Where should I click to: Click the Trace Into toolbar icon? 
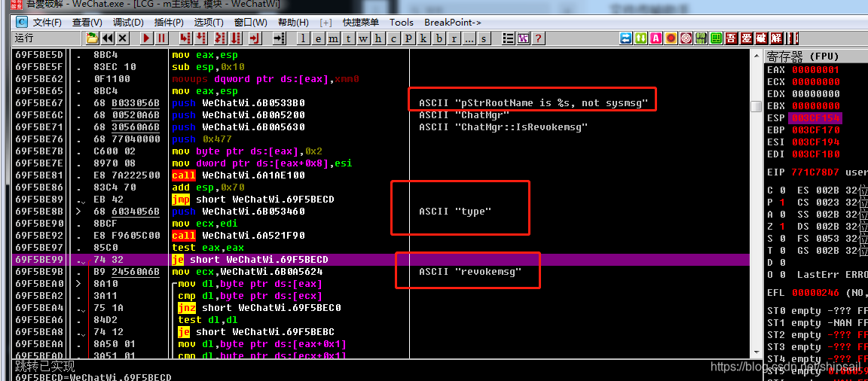(220, 38)
